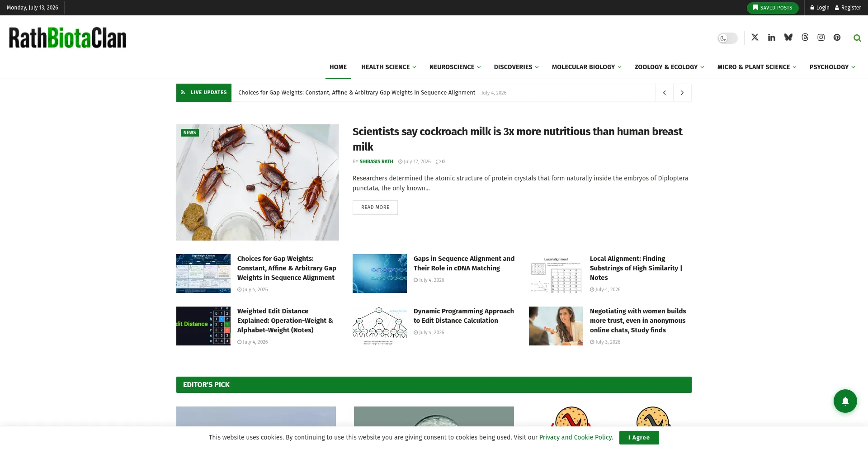Click the NEWS category badge

[190, 132]
